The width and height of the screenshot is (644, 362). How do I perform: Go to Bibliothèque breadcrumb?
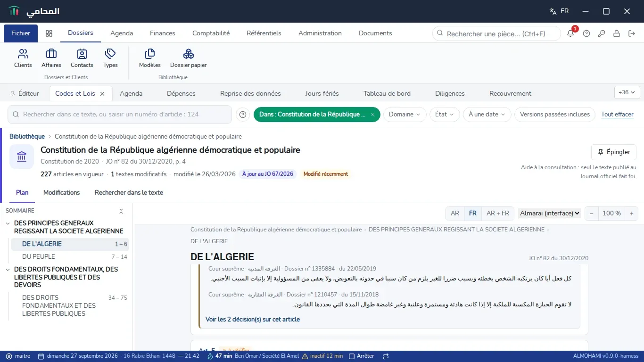27,137
